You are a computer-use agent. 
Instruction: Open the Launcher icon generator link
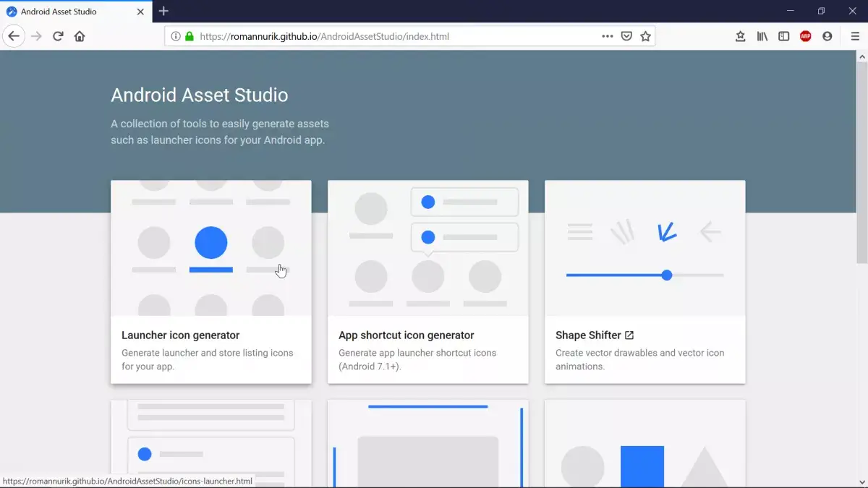pos(180,335)
